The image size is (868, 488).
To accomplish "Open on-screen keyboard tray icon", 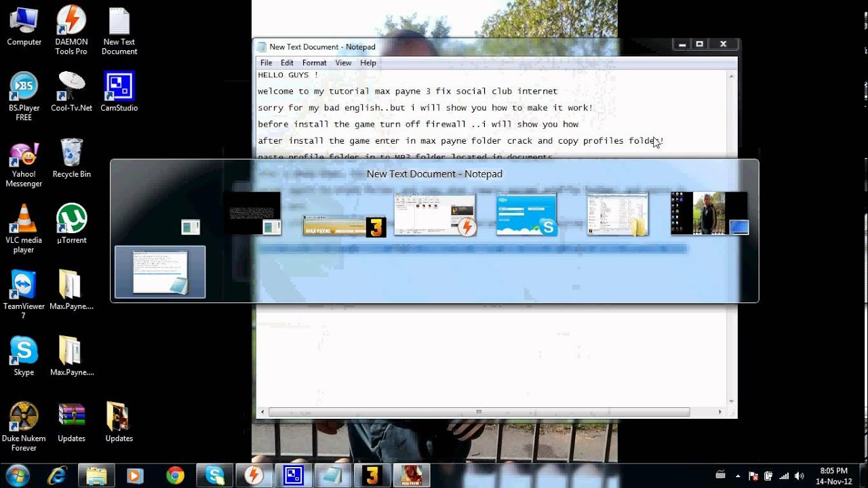I will (x=720, y=475).
